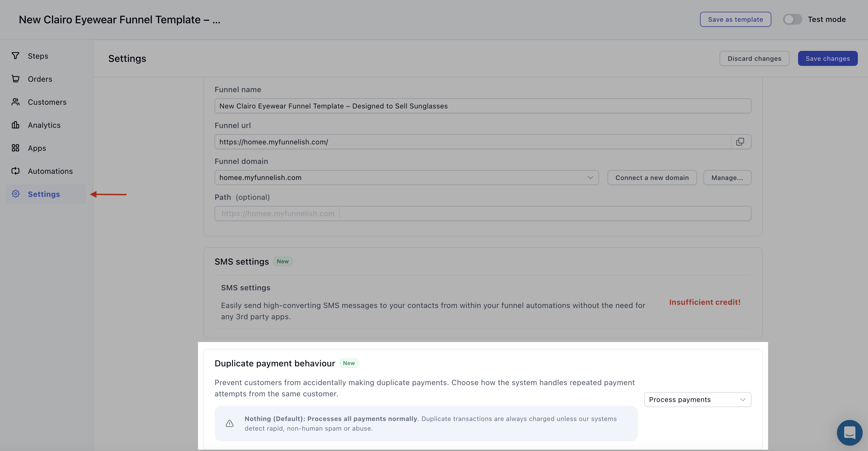This screenshot has width=868, height=451.
Task: Click the Settings gear icon
Action: pos(15,194)
